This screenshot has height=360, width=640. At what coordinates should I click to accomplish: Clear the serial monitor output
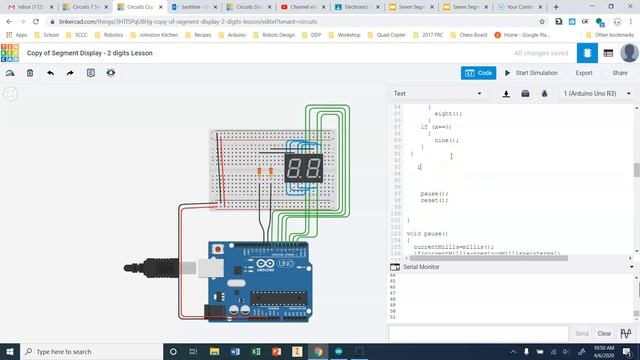click(x=604, y=333)
